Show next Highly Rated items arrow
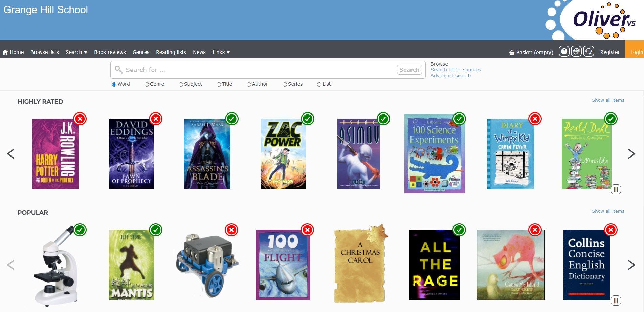Image resolution: width=644 pixels, height=312 pixels. [631, 154]
